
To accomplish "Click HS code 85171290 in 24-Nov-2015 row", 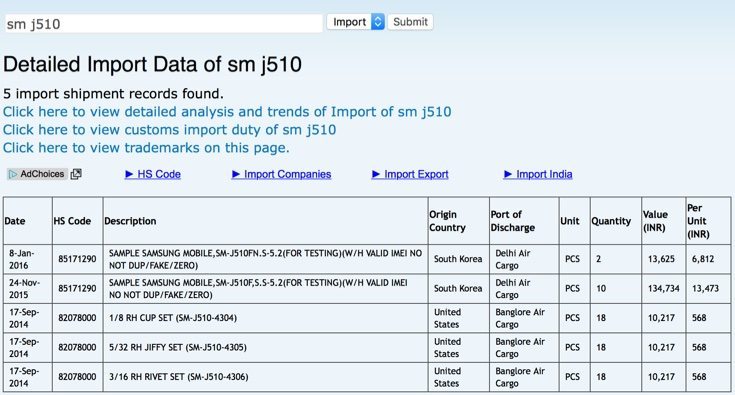I will [77, 289].
